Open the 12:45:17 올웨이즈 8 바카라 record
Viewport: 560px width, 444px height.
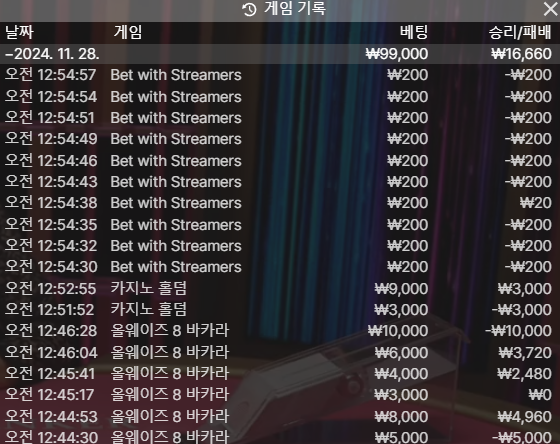click(280, 395)
